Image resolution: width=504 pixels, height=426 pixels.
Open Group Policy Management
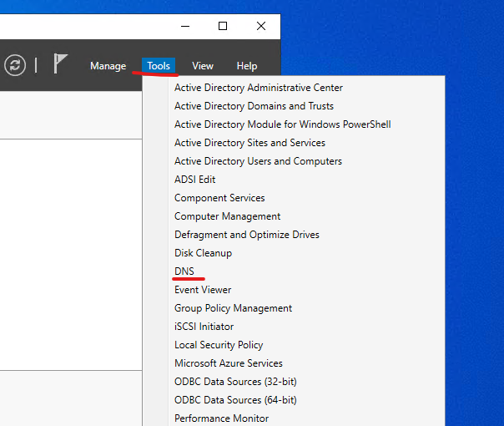pyautogui.click(x=233, y=308)
